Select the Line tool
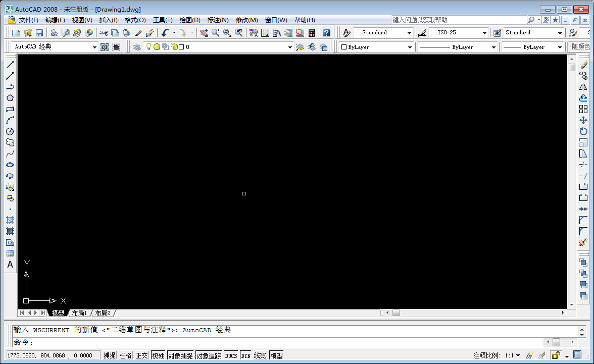The height and width of the screenshot is (364, 594). click(x=10, y=65)
